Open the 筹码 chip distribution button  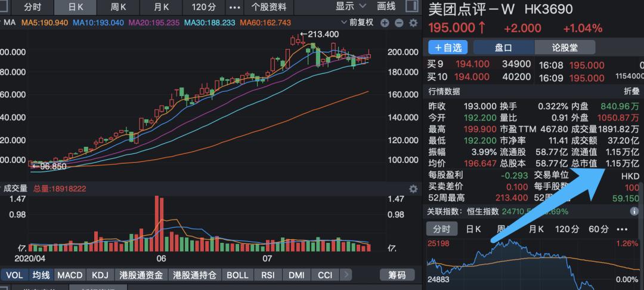[x=397, y=275]
